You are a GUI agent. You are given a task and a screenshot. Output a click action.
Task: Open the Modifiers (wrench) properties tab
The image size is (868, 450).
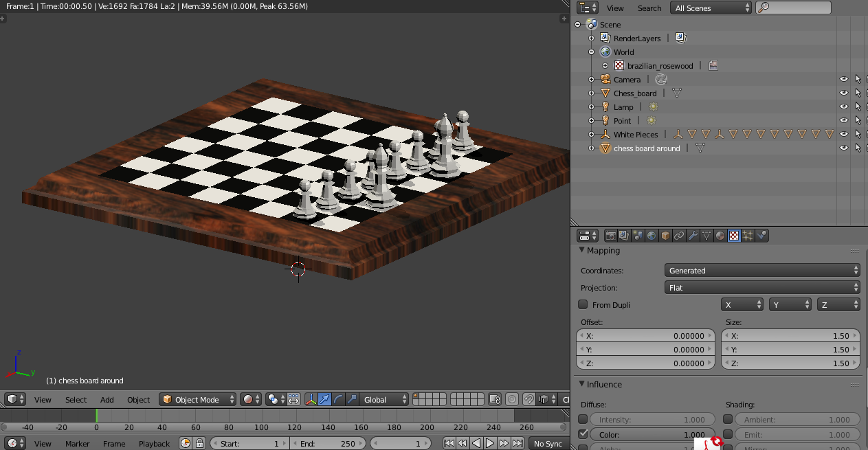693,236
